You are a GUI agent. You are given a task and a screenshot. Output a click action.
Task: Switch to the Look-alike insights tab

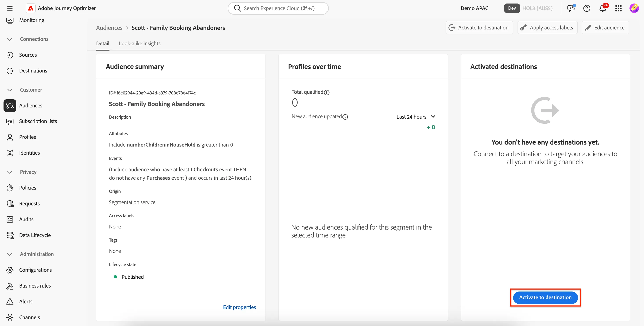(139, 43)
